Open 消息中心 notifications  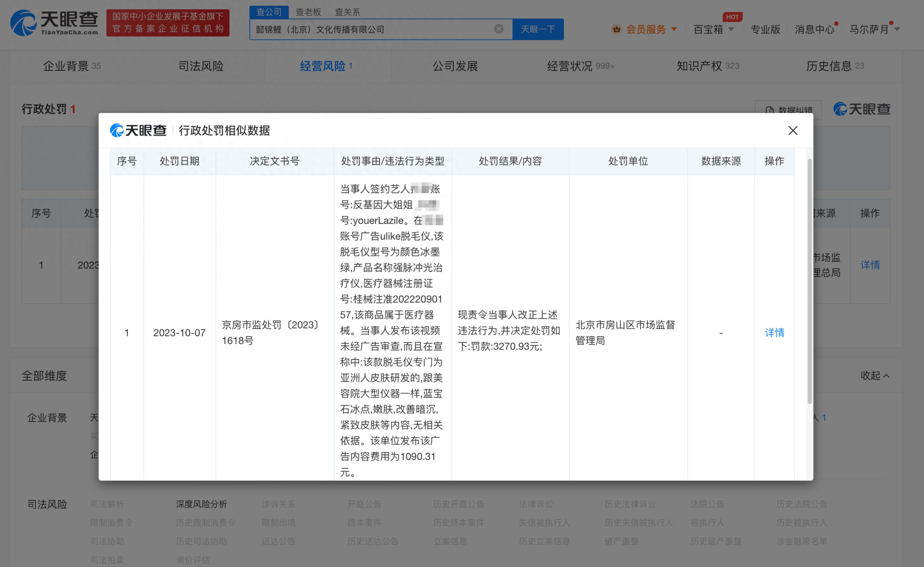click(x=815, y=29)
